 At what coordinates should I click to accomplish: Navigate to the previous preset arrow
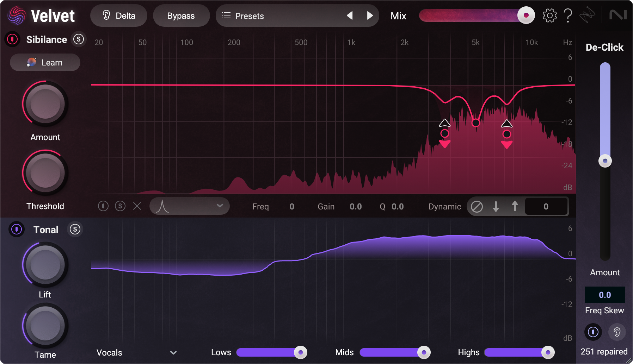click(350, 15)
